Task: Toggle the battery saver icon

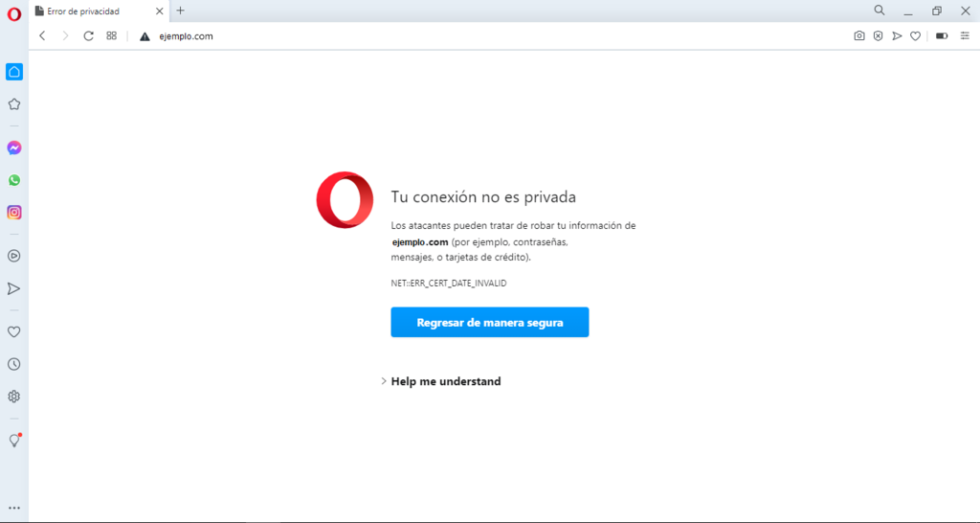Action: (942, 36)
